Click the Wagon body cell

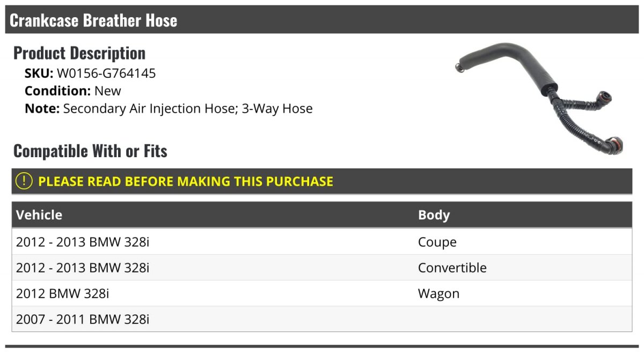[x=439, y=294]
